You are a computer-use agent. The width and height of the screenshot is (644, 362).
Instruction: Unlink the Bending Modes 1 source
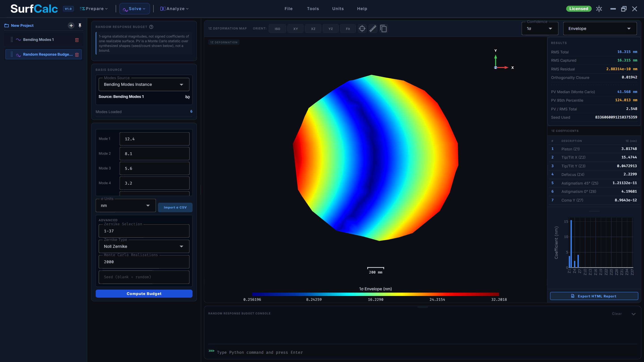click(x=188, y=97)
